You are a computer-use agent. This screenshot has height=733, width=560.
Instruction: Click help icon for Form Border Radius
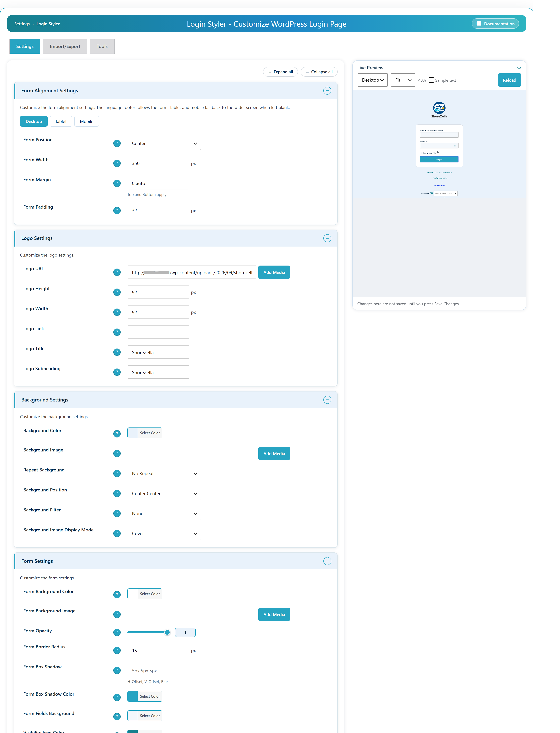[117, 650]
